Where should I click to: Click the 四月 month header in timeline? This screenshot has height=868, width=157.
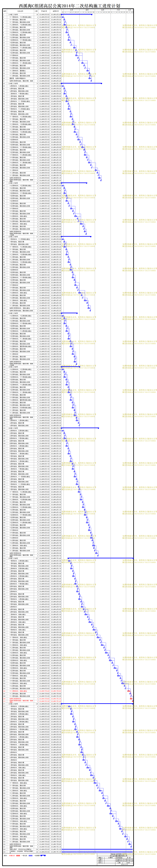87,10
